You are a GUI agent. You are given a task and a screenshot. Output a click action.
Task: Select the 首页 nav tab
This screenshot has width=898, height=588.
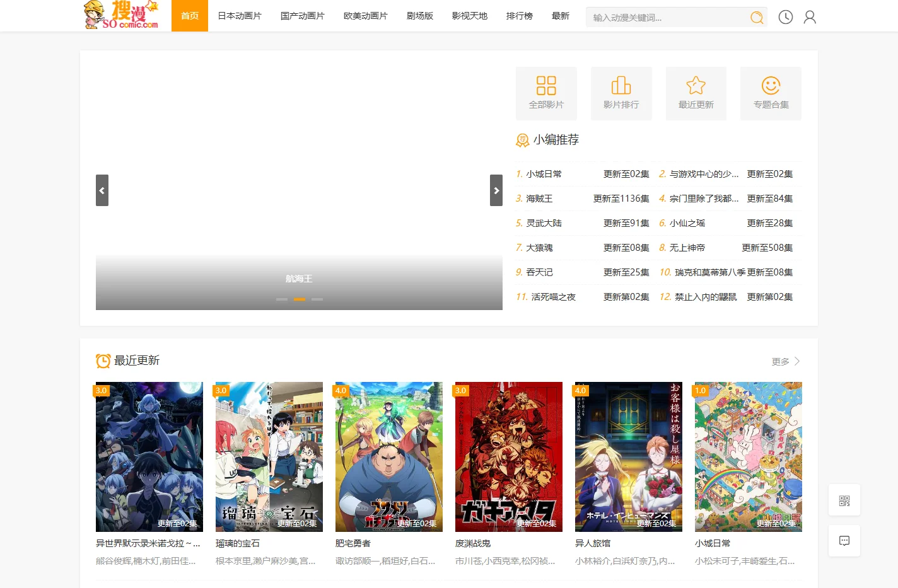tap(190, 16)
